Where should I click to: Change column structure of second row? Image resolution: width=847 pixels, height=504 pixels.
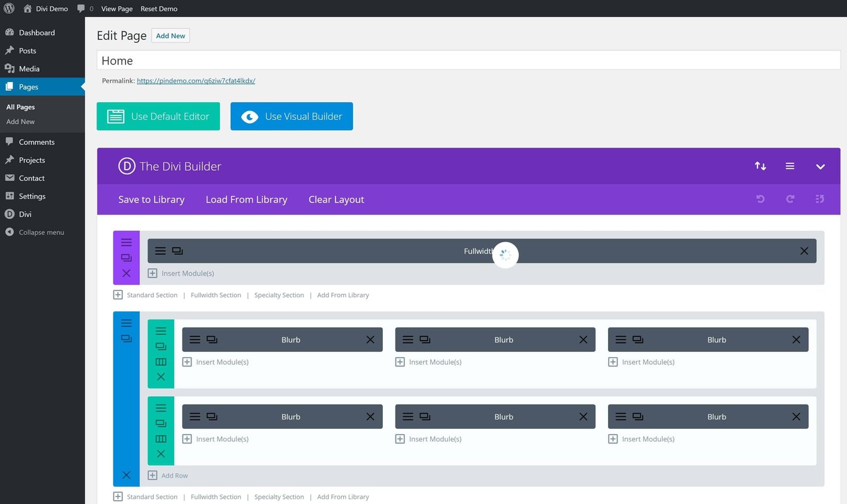pos(161,439)
